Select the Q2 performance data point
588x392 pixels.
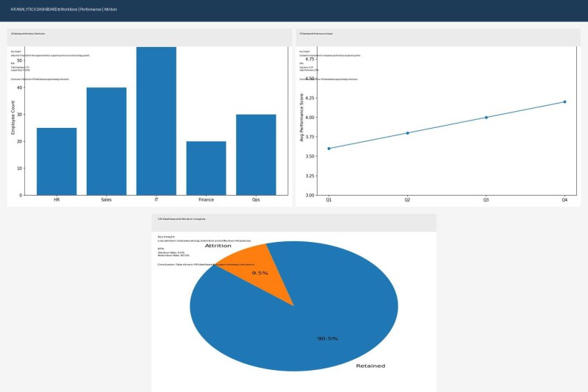click(x=407, y=133)
